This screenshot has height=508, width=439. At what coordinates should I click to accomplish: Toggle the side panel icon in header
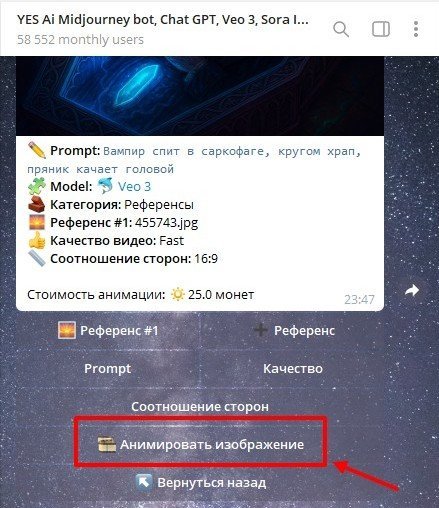tap(381, 29)
